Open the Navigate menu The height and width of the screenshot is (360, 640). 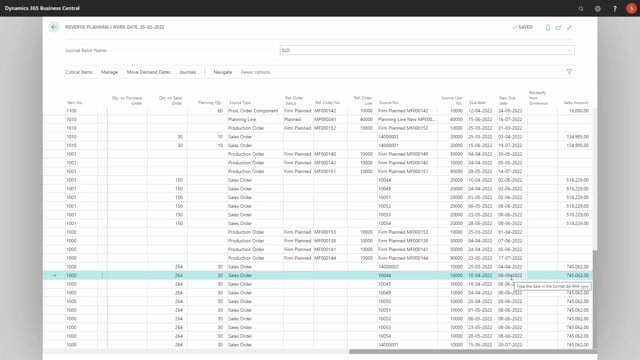tap(223, 72)
